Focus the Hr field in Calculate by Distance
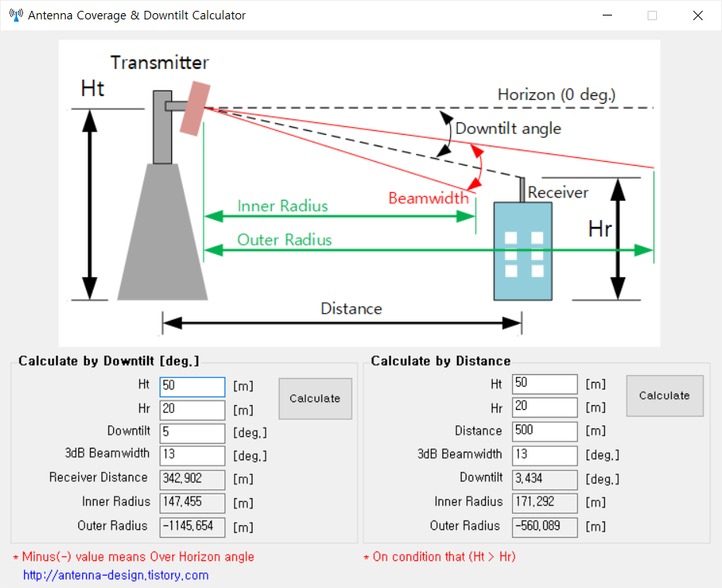This screenshot has height=588, width=722. point(545,407)
